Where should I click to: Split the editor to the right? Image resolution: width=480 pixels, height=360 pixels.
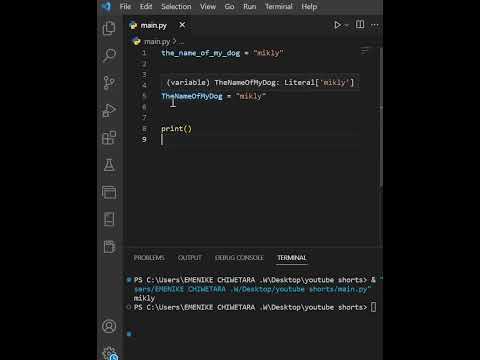coord(360,25)
